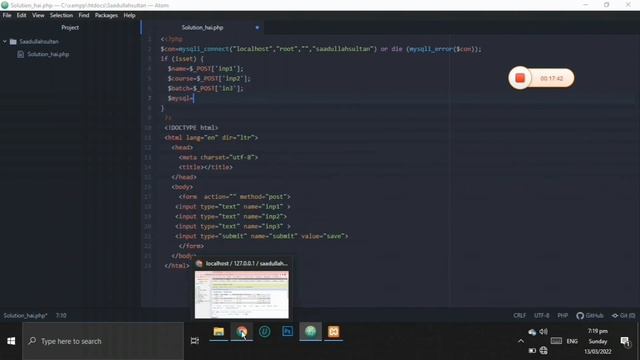Open Photoshop from the taskbar
Screen dimensions: 640x360
pos(287,331)
